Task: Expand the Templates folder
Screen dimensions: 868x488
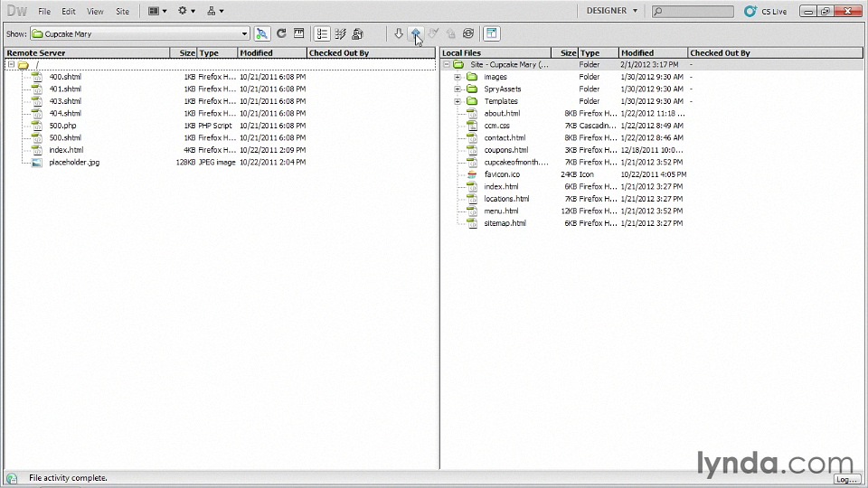Action: click(458, 101)
